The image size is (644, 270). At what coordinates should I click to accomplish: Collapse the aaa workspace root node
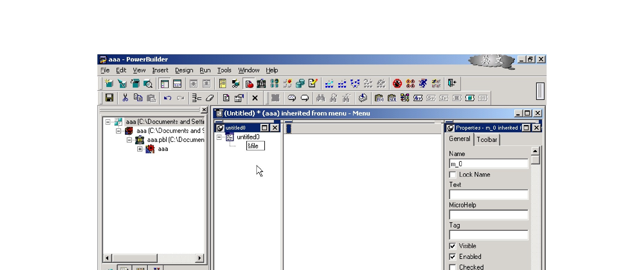coord(108,122)
